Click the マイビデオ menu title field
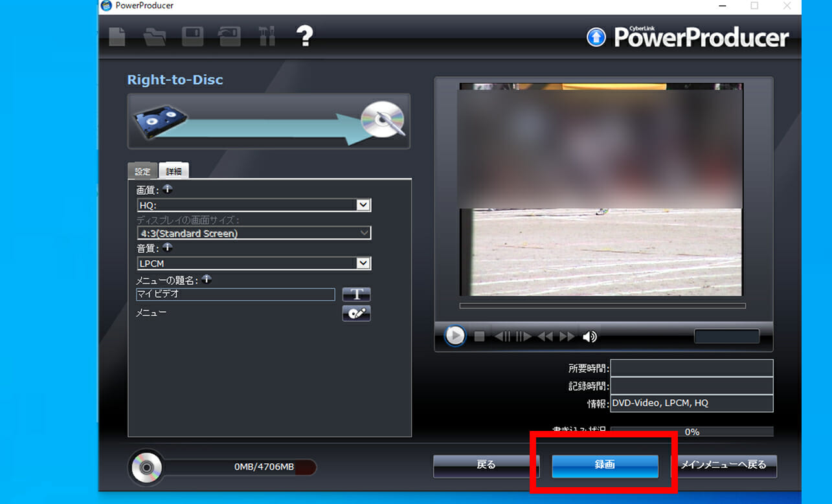The width and height of the screenshot is (832, 504). click(x=235, y=294)
